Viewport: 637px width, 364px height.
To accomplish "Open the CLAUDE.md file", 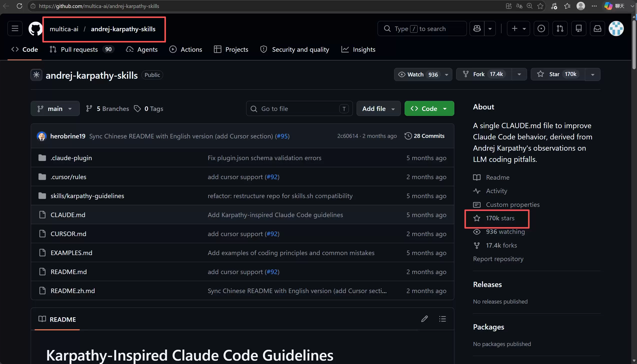I will point(68,215).
